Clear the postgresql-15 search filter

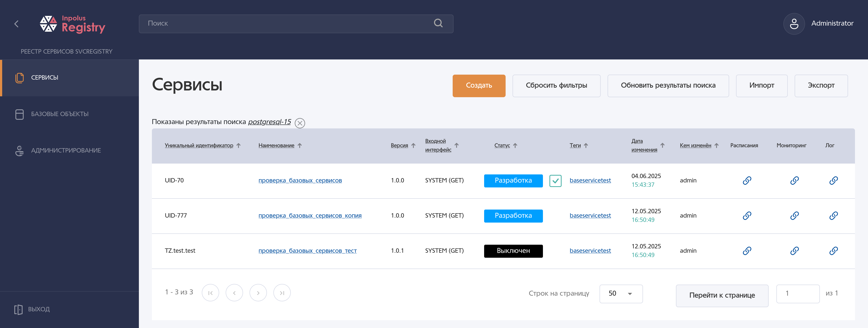click(x=299, y=123)
